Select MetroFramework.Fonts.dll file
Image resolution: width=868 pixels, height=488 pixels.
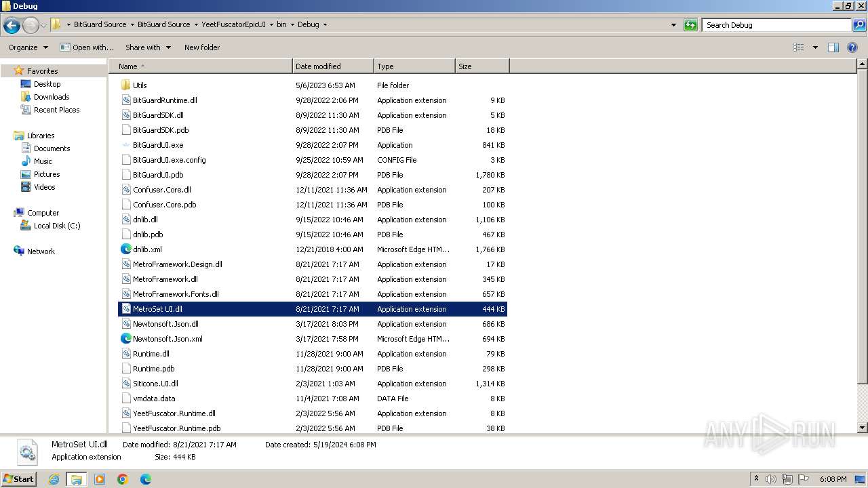(x=176, y=294)
